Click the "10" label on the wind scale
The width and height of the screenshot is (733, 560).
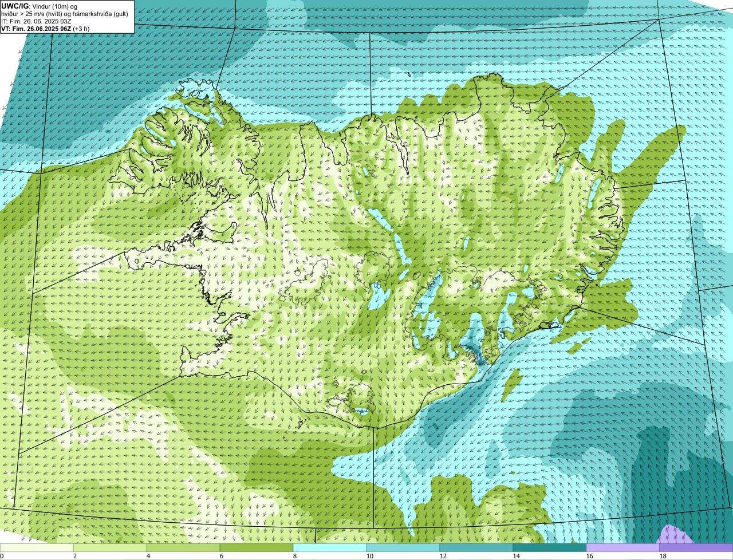(370, 556)
